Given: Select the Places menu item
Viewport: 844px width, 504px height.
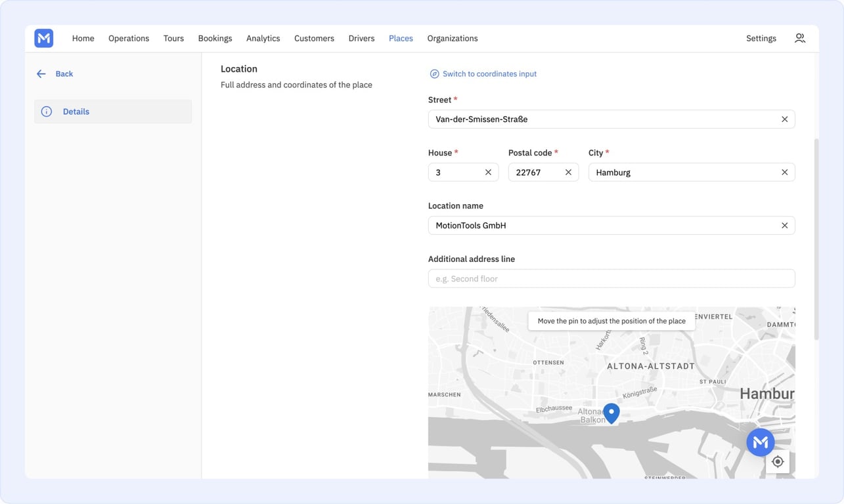Looking at the screenshot, I should pos(401,39).
